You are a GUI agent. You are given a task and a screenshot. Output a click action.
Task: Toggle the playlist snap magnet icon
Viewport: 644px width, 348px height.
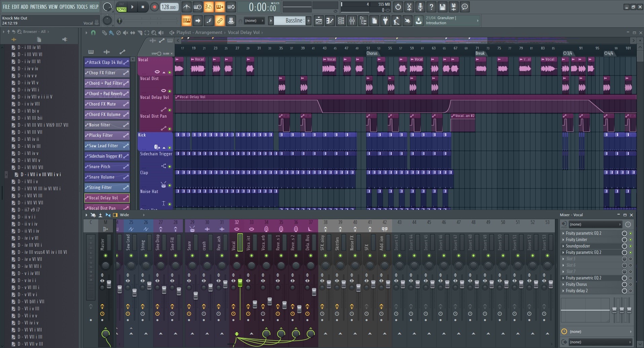click(93, 33)
